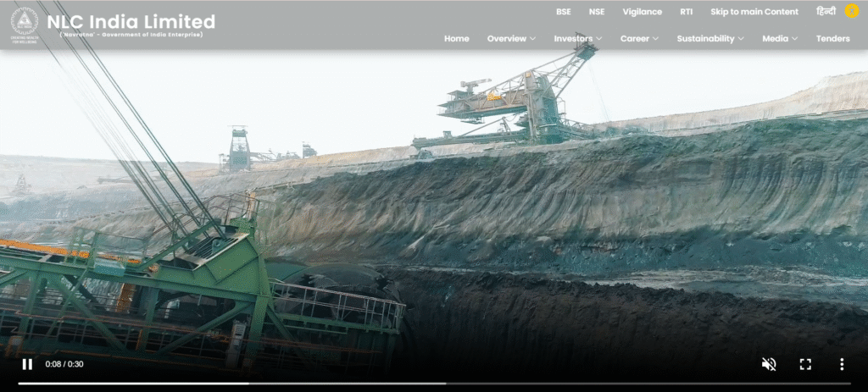Screen dimensions: 868x392
Task: Open the Sustainability dropdown
Action: [710, 39]
